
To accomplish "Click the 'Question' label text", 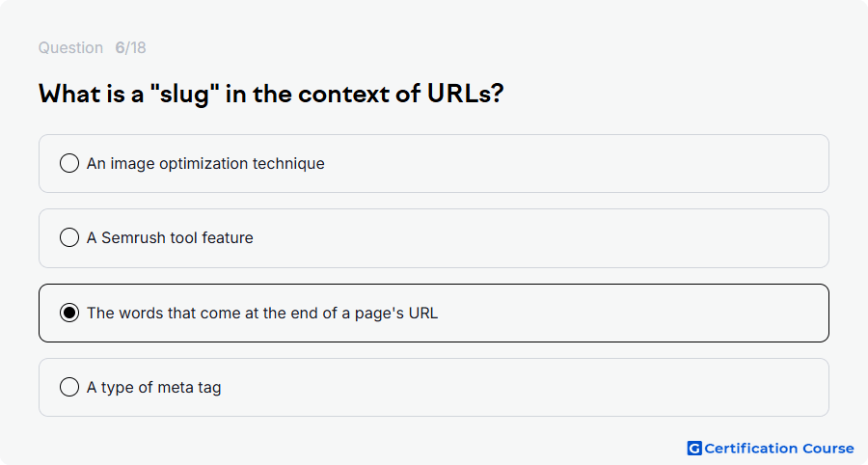I will (x=70, y=47).
